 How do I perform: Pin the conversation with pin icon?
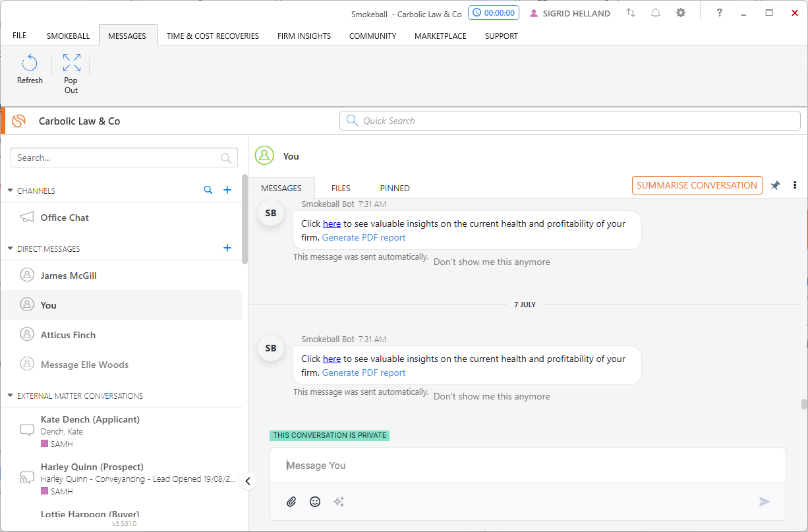(776, 185)
